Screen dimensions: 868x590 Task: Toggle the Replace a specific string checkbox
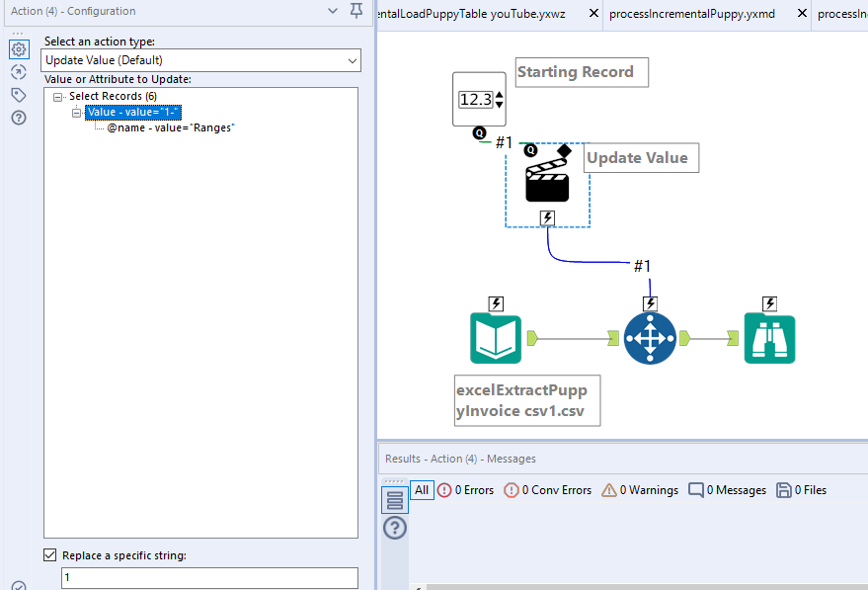(x=50, y=554)
